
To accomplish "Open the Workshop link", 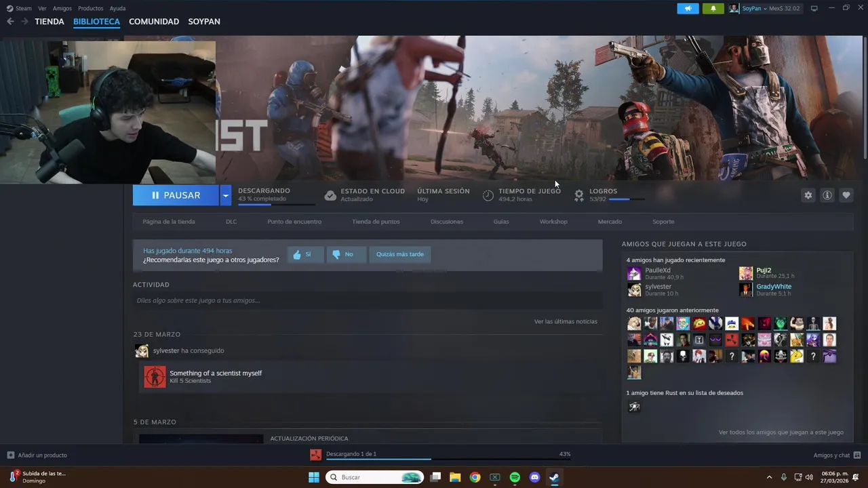I will pos(553,222).
